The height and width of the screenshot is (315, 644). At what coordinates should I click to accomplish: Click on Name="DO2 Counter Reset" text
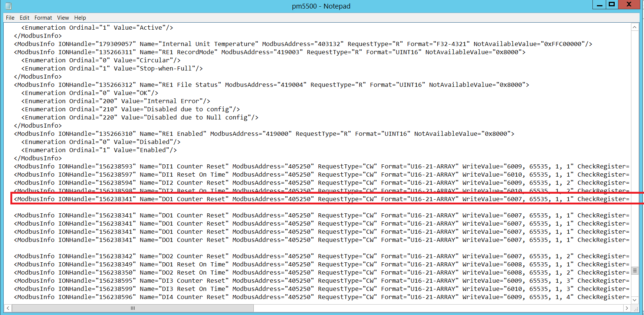pyautogui.click(x=184, y=256)
